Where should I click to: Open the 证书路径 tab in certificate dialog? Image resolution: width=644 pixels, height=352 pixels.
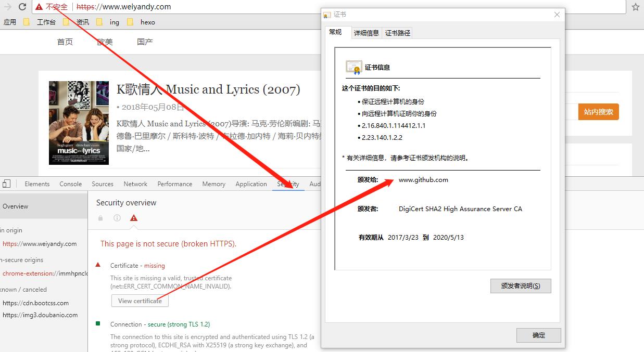point(398,33)
